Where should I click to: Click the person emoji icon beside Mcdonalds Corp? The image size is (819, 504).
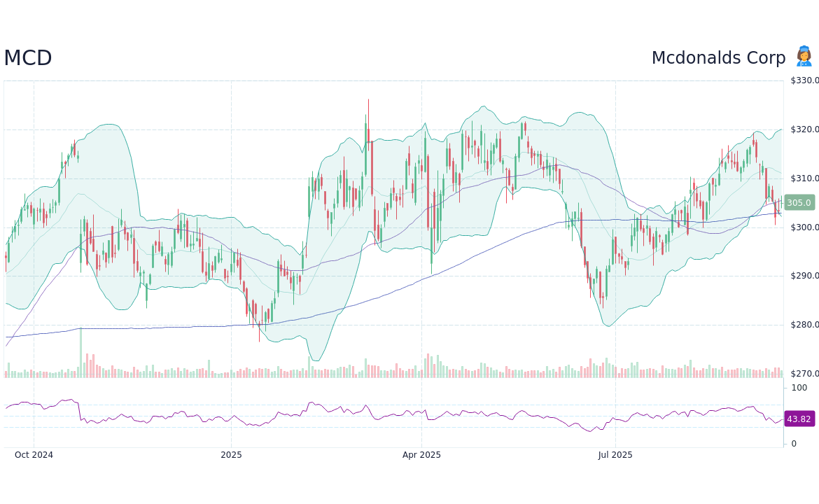[x=804, y=57]
